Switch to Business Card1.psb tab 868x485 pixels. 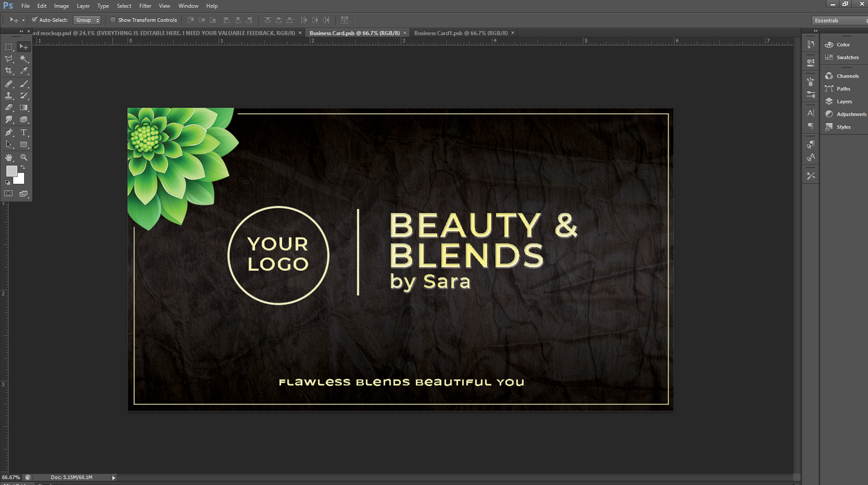460,33
